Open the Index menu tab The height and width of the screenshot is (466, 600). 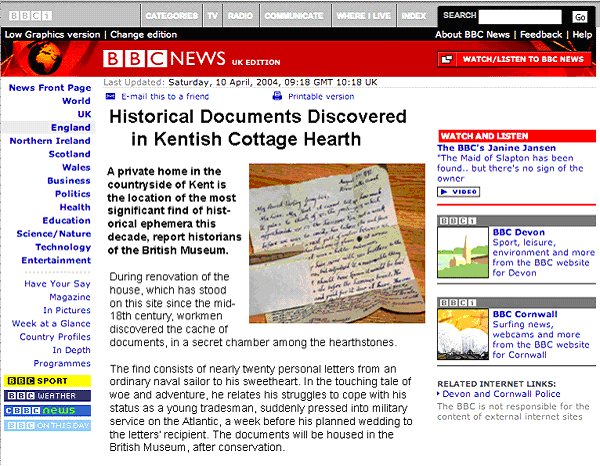point(414,16)
